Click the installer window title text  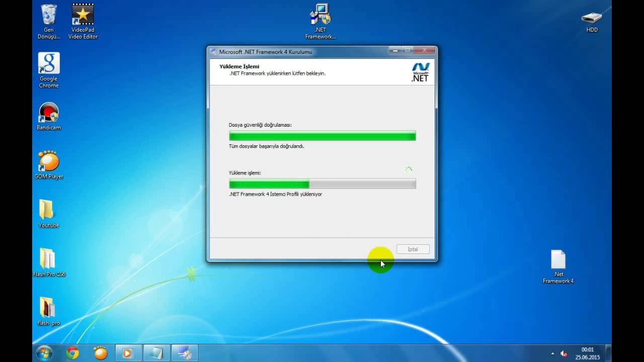(x=266, y=52)
